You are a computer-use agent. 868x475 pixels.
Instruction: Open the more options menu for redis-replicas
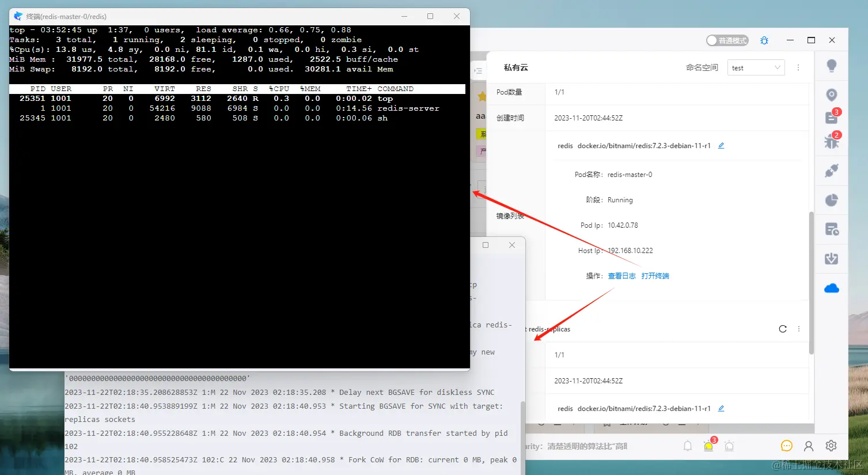pos(799,329)
